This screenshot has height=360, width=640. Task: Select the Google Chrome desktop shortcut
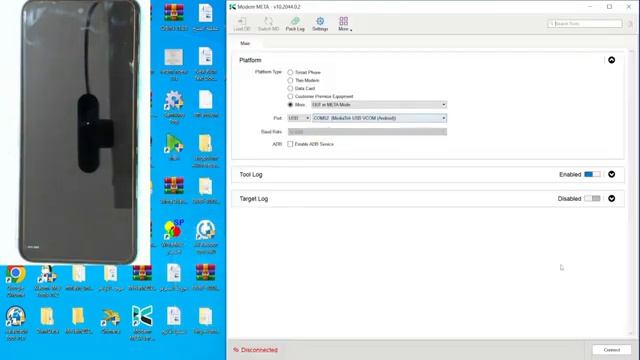16,281
